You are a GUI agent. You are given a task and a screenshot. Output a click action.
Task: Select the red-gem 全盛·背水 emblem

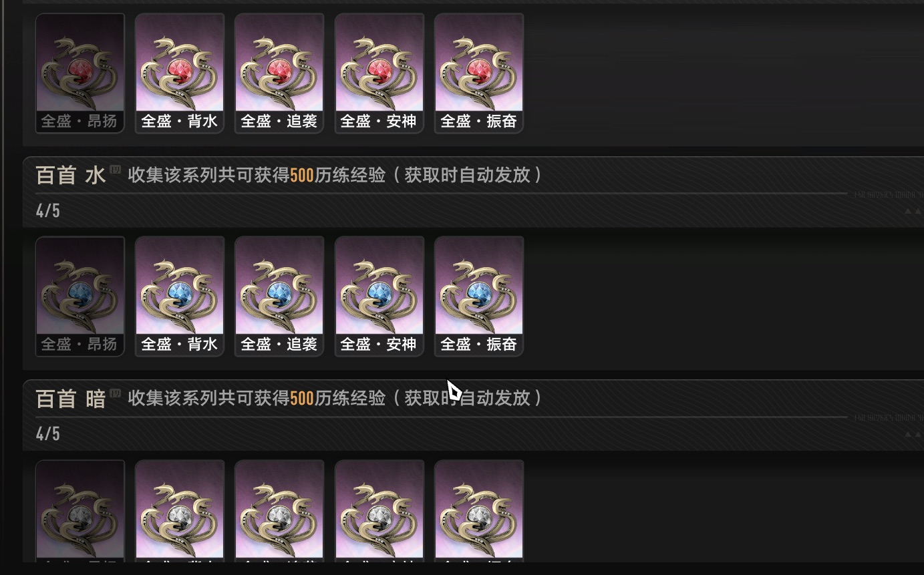179,73
